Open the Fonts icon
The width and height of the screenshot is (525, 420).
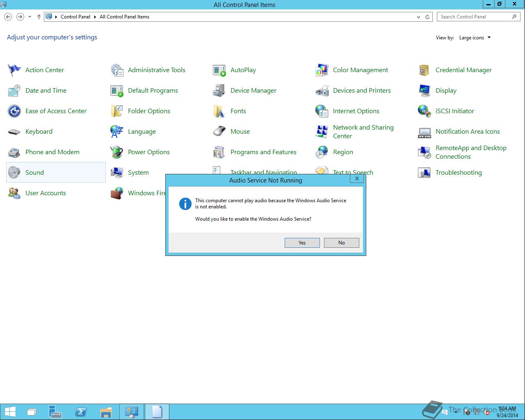pyautogui.click(x=219, y=111)
